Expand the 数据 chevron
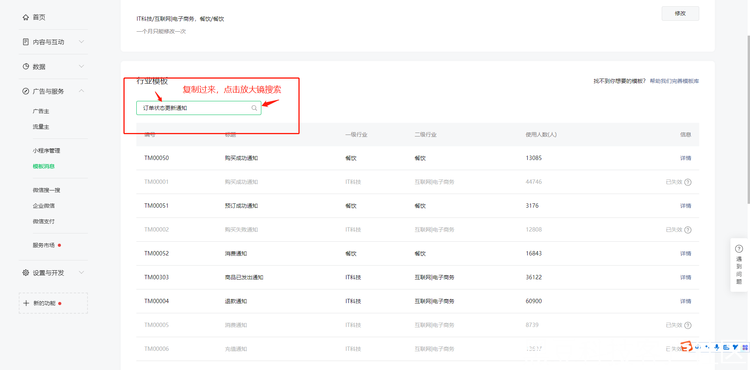Screen dimensions: 750x370 tap(81, 66)
